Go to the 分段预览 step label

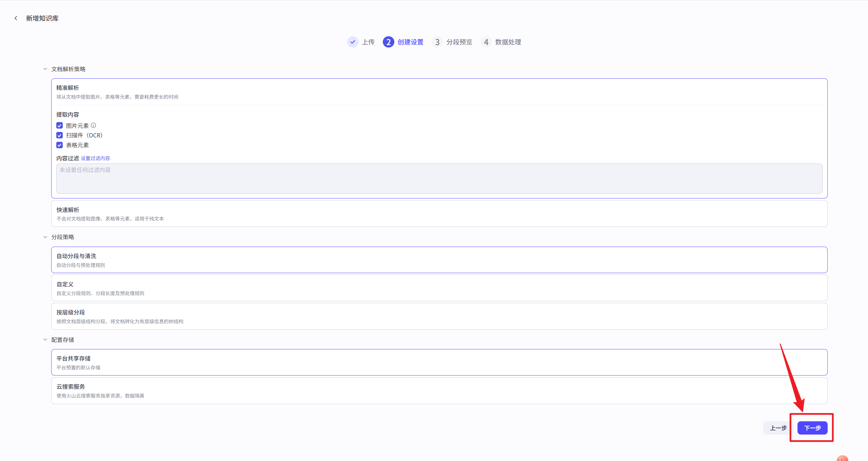click(459, 42)
